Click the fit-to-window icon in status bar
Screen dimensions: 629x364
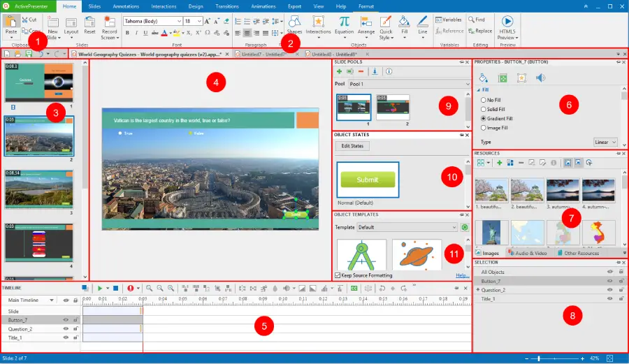click(609, 358)
